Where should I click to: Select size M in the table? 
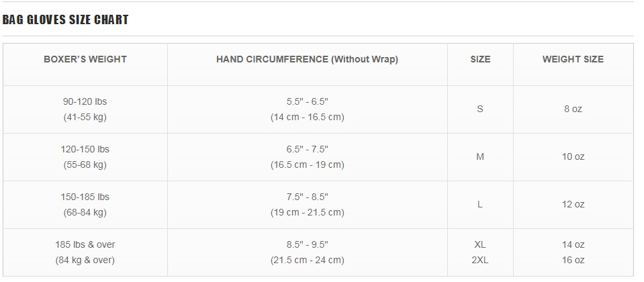480,157
